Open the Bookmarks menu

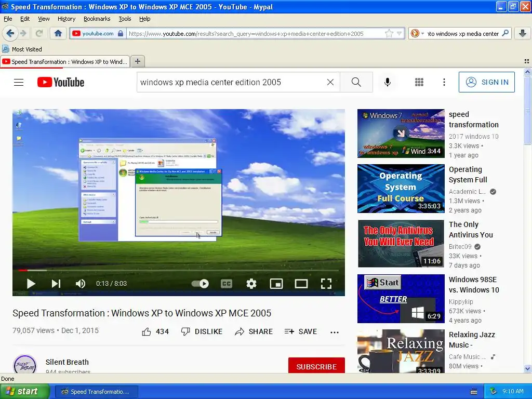pyautogui.click(x=97, y=19)
